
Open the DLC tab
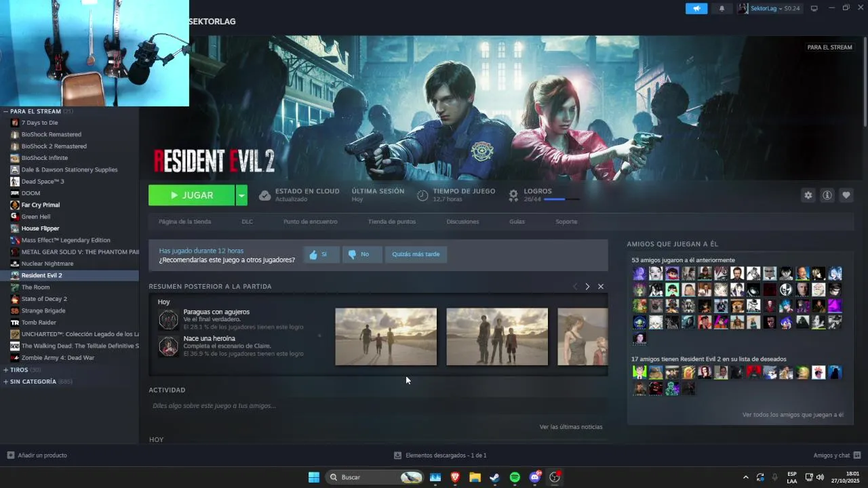click(247, 222)
